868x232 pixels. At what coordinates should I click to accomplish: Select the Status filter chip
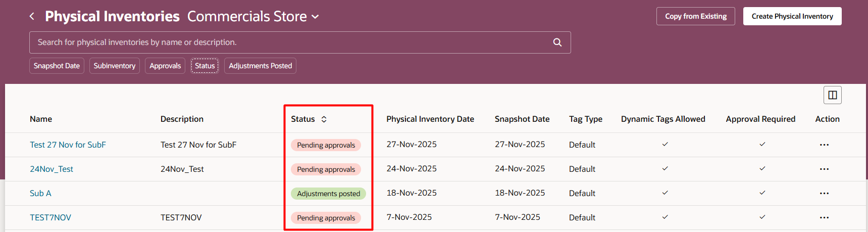[205, 66]
